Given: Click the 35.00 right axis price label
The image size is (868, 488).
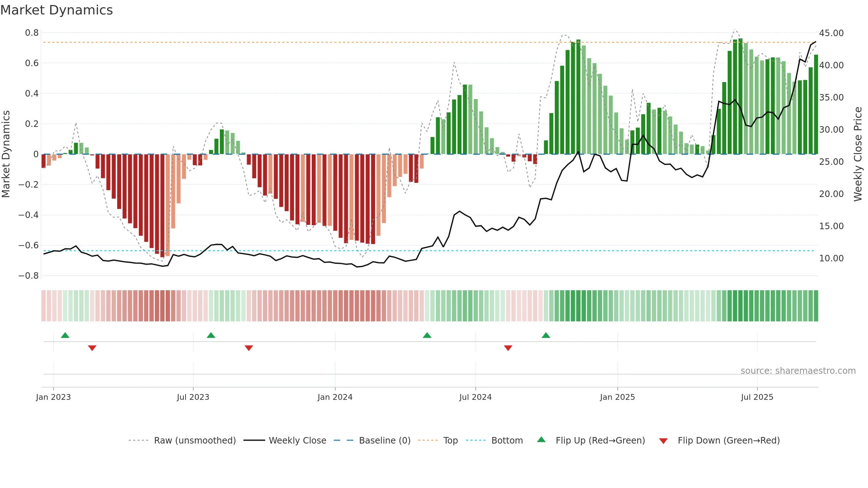Looking at the screenshot, I should tap(831, 98).
